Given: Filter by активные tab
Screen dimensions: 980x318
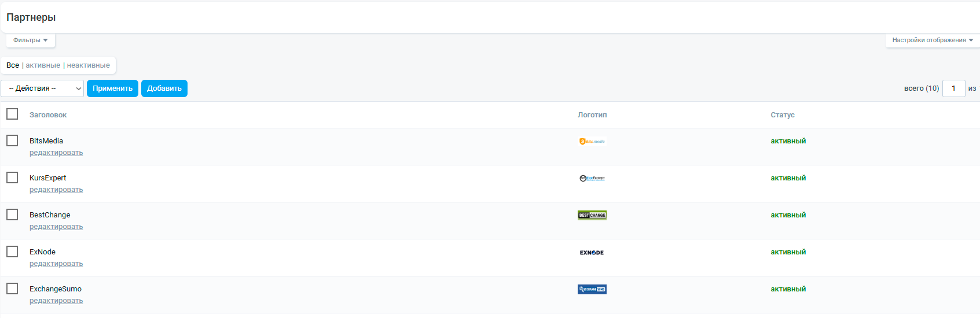Looking at the screenshot, I should (43, 65).
